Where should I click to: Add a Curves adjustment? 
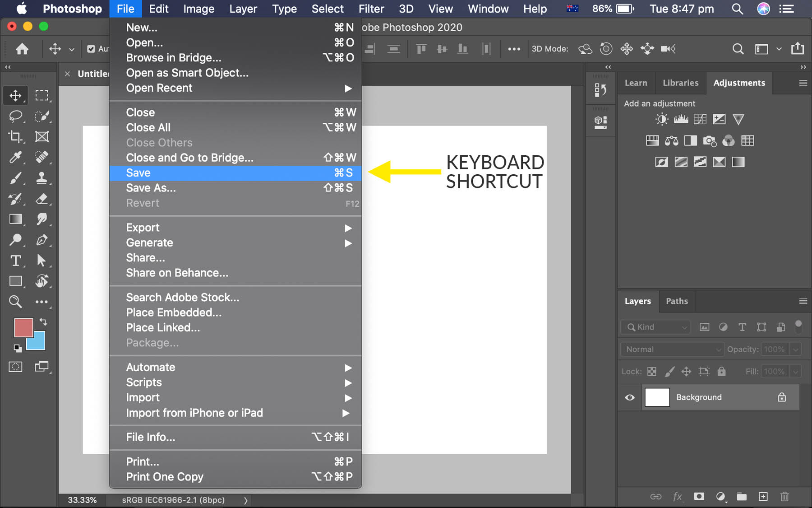[x=700, y=119]
